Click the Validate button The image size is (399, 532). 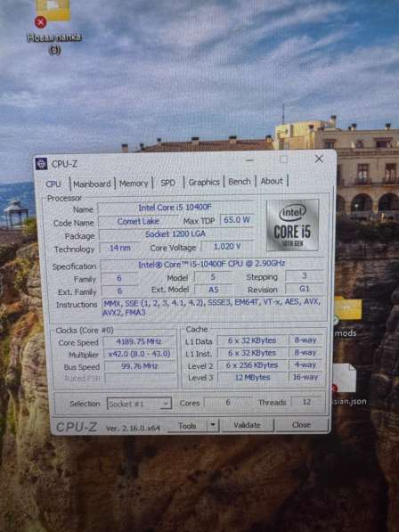click(x=247, y=425)
